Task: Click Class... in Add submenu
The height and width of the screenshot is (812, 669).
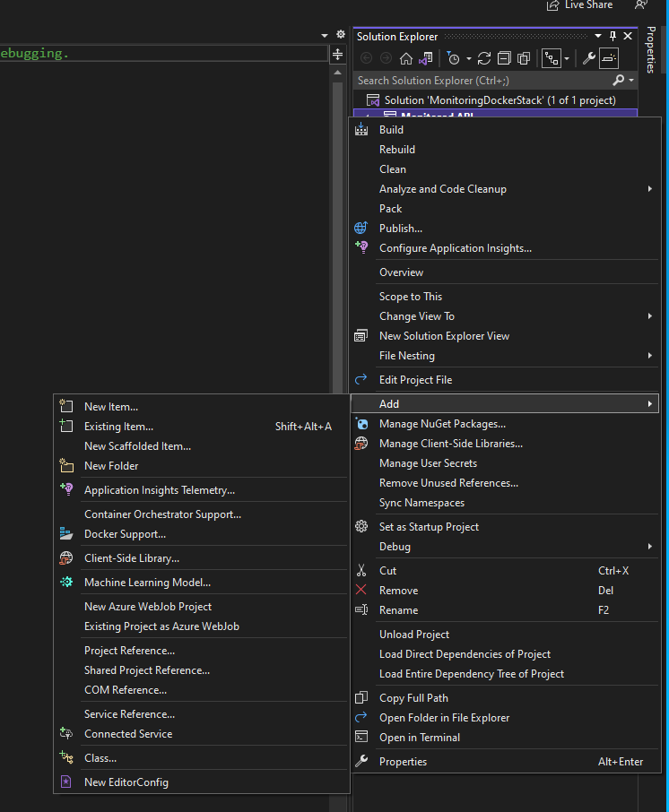Action: click(x=202, y=757)
